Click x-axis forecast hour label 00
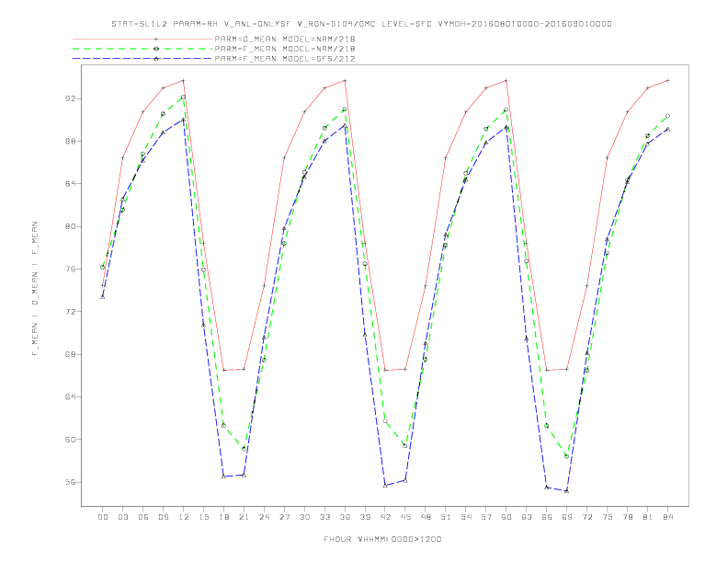Viewport: 728px width, 563px height. click(x=103, y=517)
